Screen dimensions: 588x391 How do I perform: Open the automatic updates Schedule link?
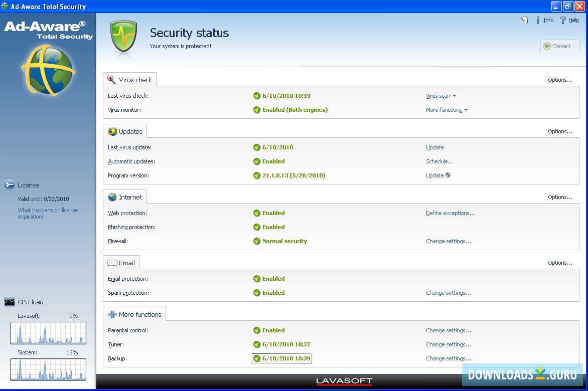pos(439,161)
